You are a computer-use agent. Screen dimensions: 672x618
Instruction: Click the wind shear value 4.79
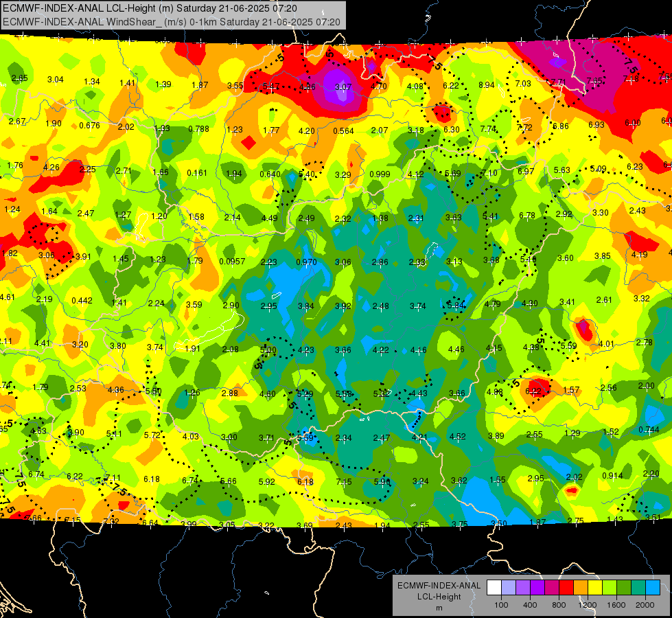click(x=492, y=304)
